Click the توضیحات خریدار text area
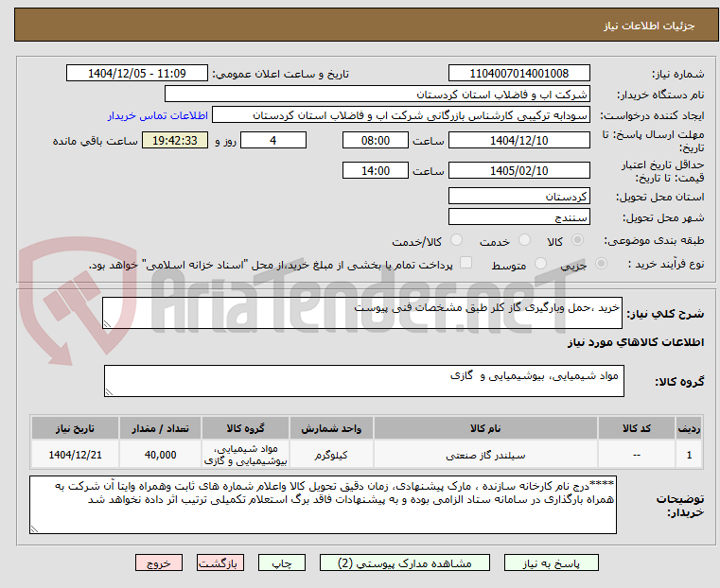 tap(323, 505)
